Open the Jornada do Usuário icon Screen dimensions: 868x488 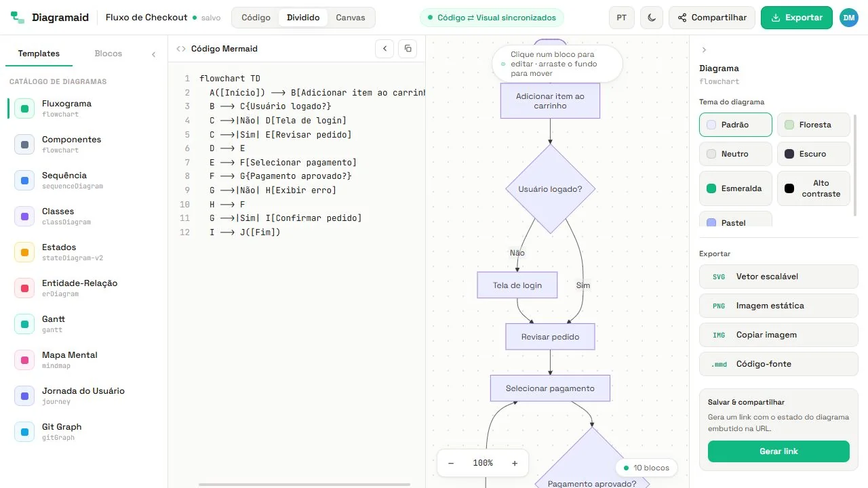tap(24, 396)
